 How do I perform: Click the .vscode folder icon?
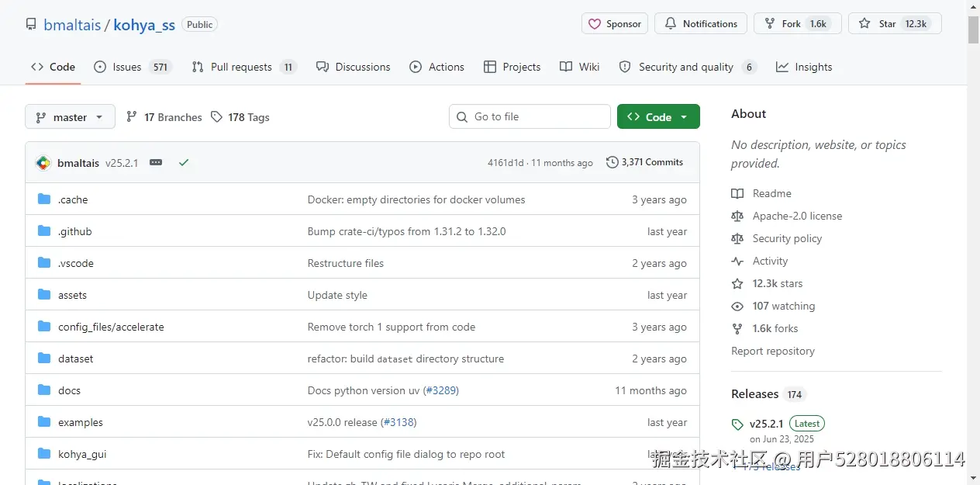pos(44,263)
